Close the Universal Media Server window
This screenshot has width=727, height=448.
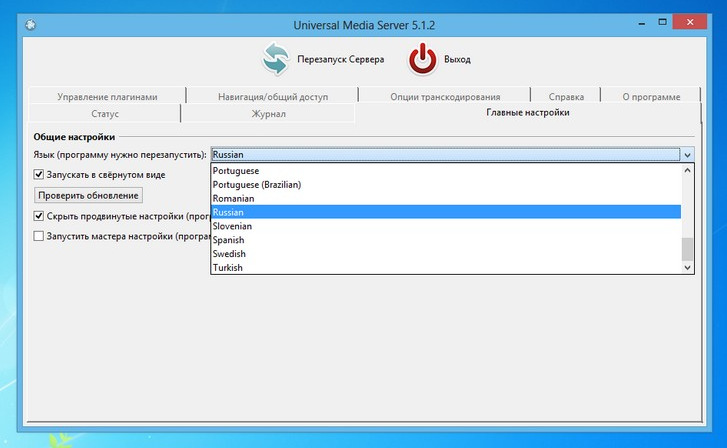point(690,22)
